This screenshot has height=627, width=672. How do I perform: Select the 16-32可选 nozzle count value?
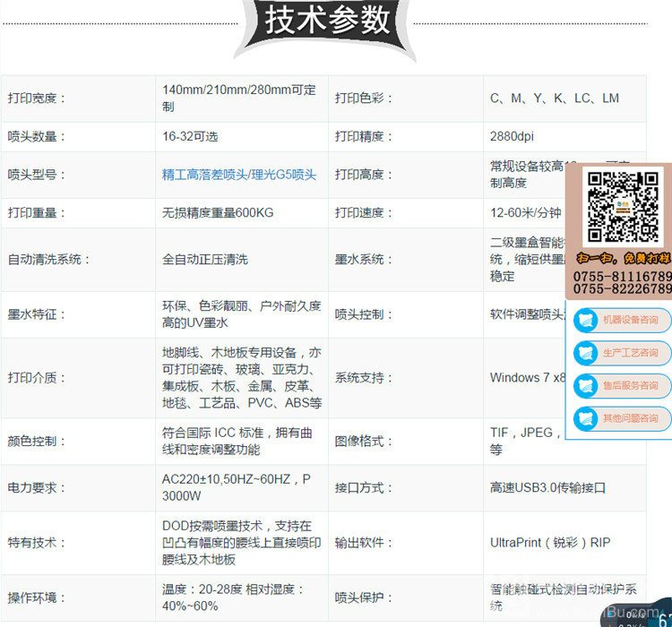tap(190, 137)
